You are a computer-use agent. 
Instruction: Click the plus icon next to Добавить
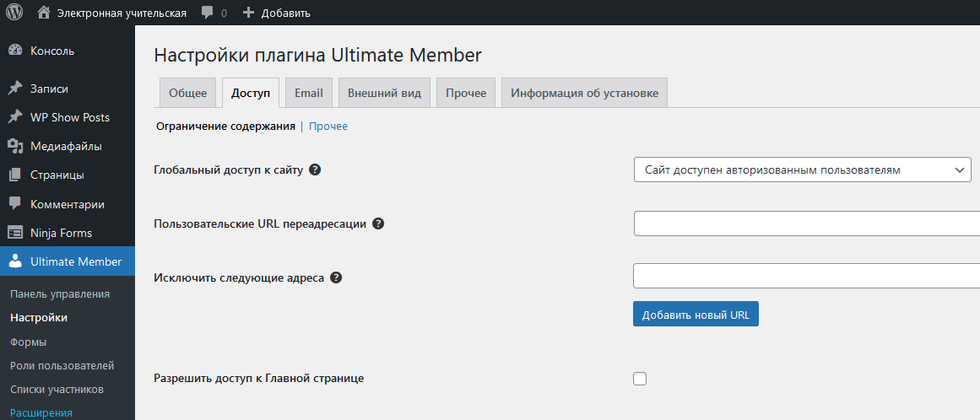point(248,13)
